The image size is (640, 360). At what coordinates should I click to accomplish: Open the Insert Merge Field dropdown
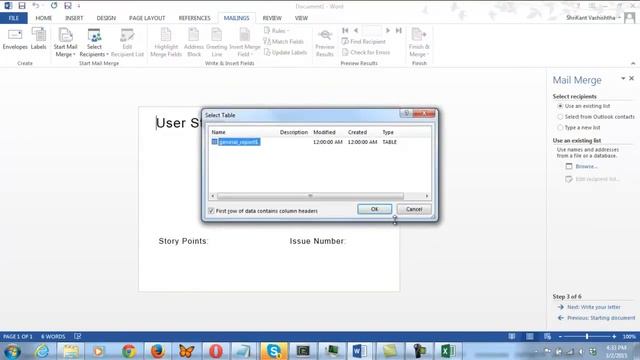pyautogui.click(x=245, y=42)
